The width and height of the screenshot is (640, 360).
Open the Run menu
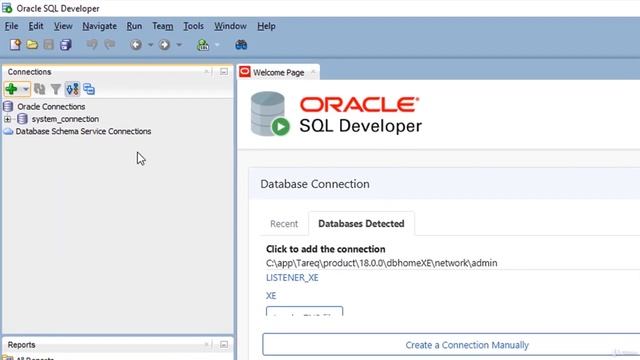coord(134,26)
